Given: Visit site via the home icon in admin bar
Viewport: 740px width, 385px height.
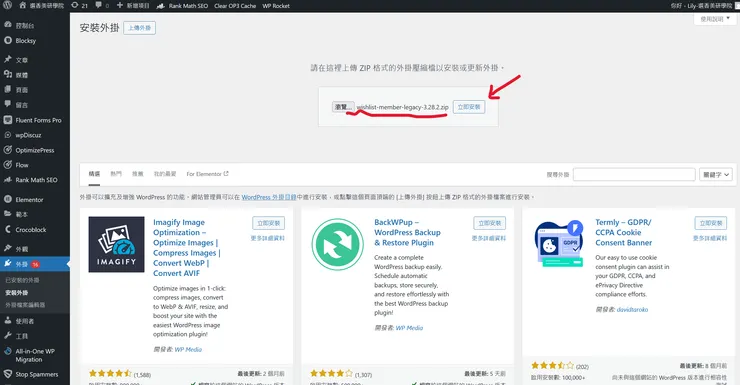Looking at the screenshot, I should pyautogui.click(x=41, y=6).
